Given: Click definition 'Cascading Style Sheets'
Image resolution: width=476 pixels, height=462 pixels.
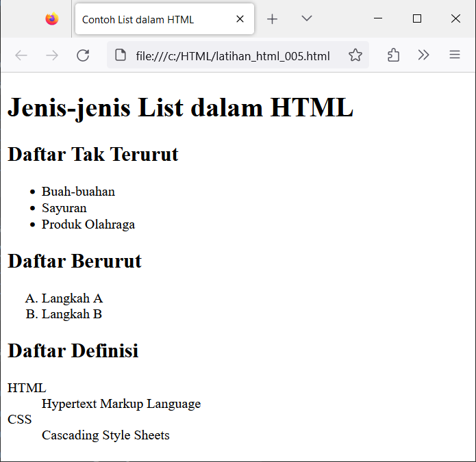Looking at the screenshot, I should click(x=105, y=435).
